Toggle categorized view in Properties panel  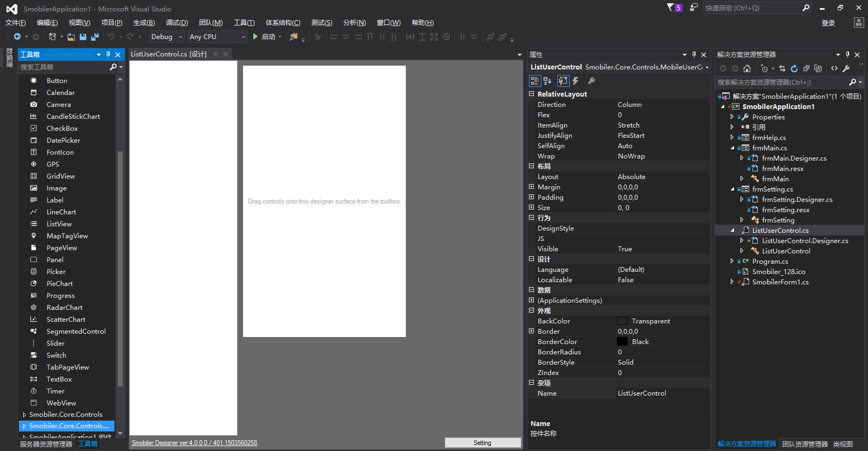pos(535,81)
